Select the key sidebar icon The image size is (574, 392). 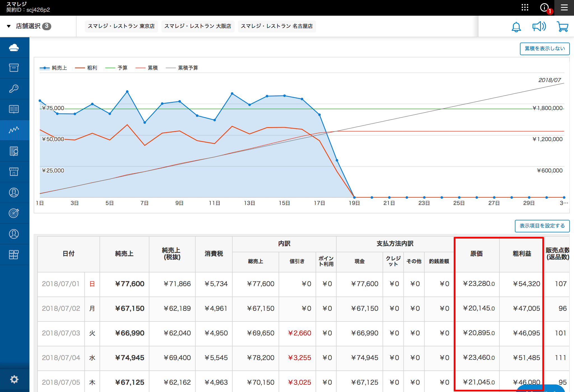click(x=14, y=89)
